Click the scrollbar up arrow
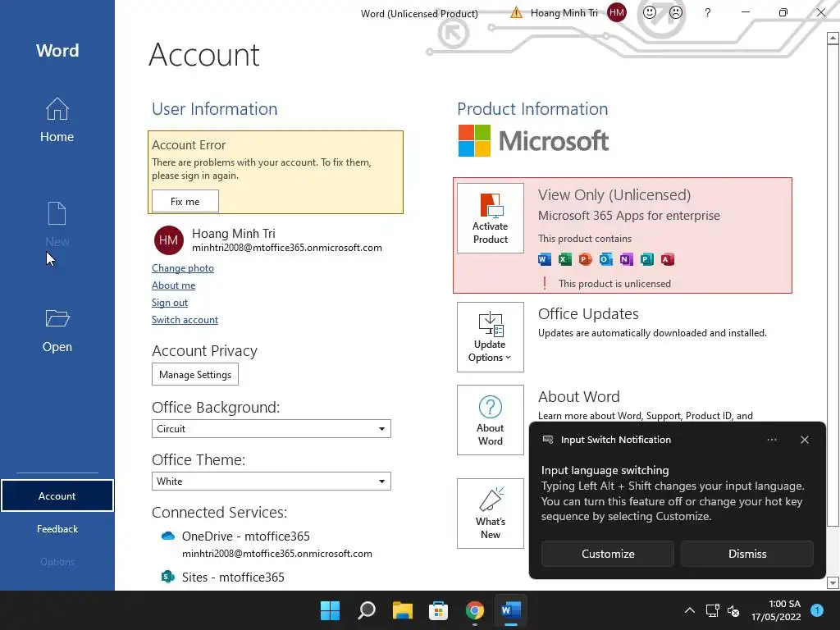840x630 pixels. click(x=833, y=38)
